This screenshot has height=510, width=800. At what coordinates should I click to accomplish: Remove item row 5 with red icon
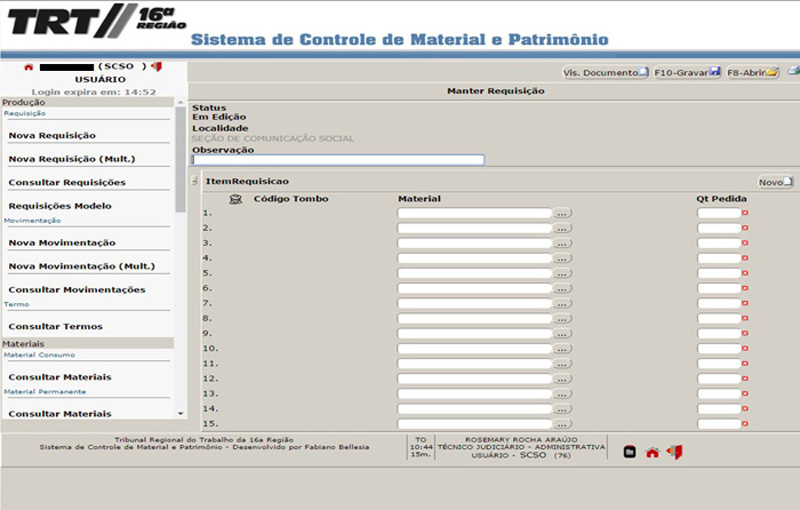coord(745,273)
